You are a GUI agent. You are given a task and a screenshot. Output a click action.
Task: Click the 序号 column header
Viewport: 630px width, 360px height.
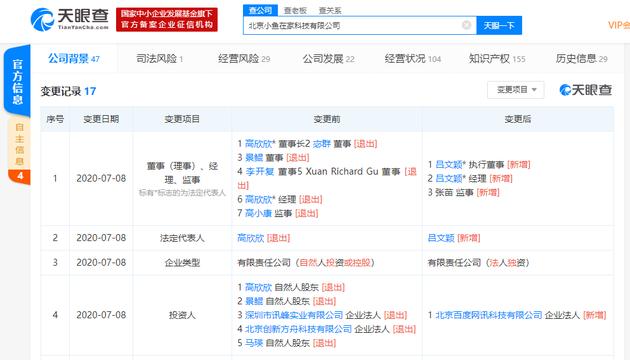(55, 119)
